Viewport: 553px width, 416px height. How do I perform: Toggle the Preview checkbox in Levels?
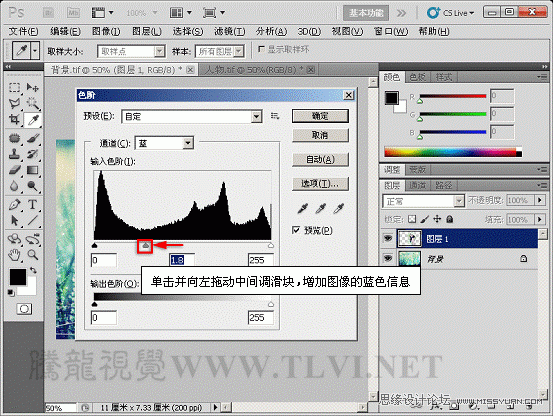tap(296, 230)
